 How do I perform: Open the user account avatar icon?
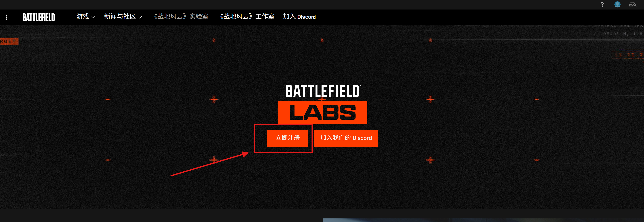pos(617,4)
